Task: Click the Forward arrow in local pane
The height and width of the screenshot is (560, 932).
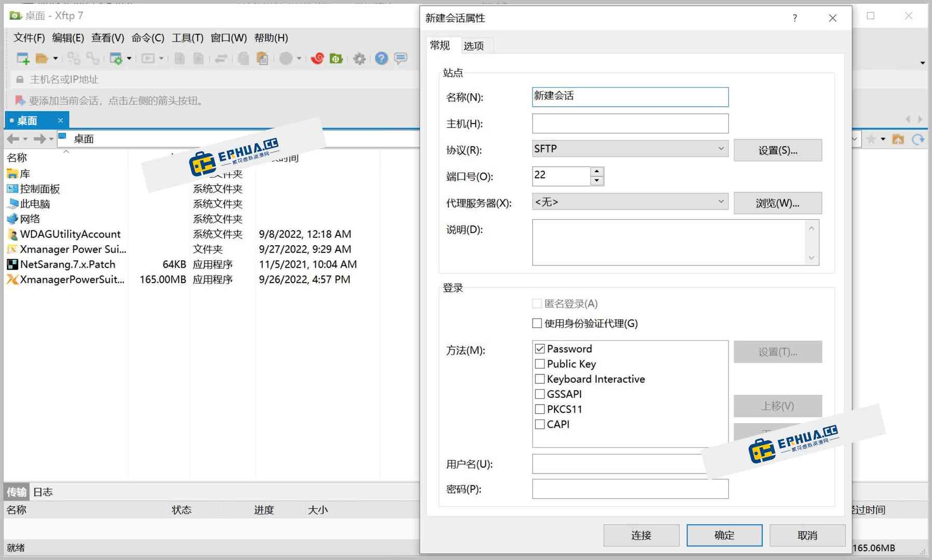Action: point(39,139)
